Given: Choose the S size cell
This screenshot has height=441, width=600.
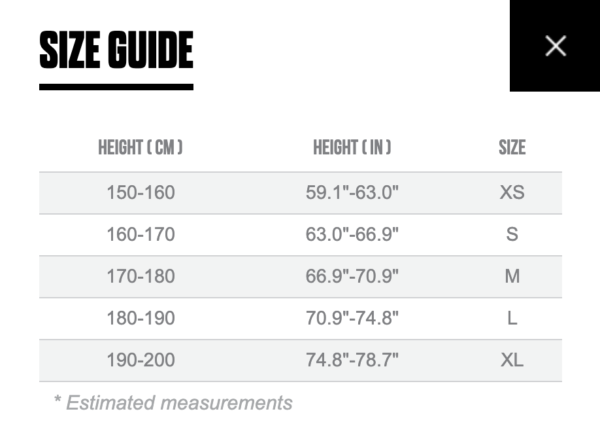Looking at the screenshot, I should pyautogui.click(x=512, y=234).
